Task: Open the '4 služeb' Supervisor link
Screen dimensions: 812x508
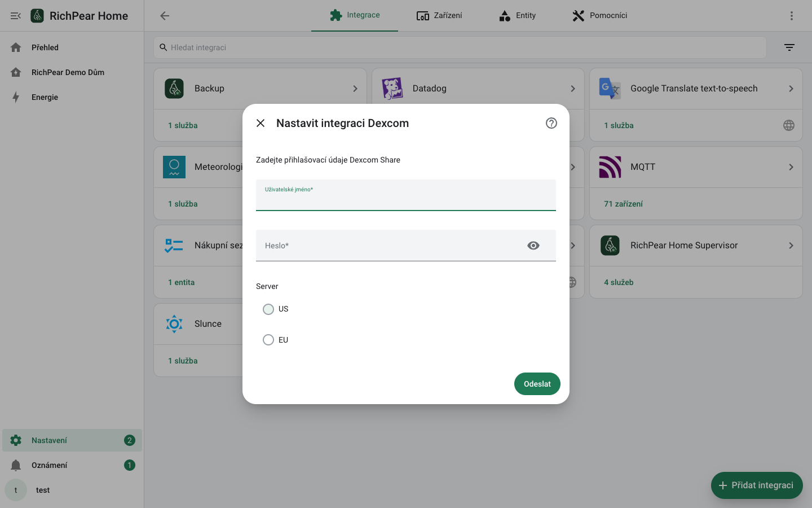Action: 619,282
